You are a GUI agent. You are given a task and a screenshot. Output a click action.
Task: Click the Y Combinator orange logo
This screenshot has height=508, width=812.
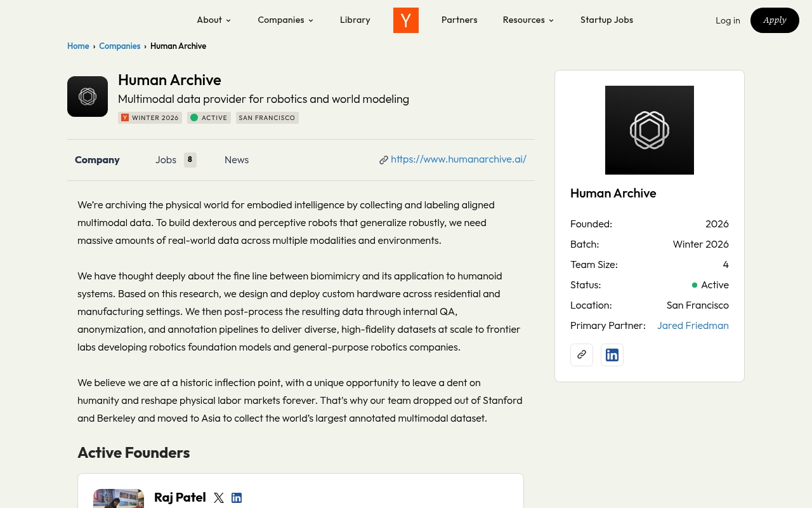pos(406,20)
